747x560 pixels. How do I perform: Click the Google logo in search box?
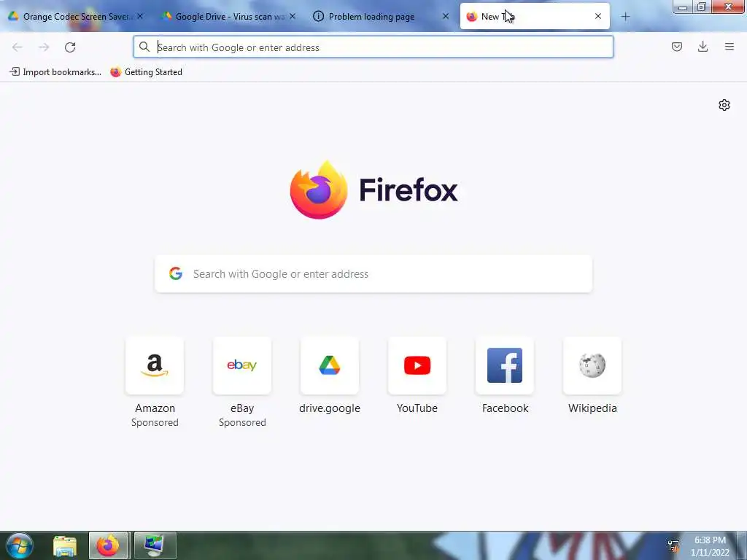pyautogui.click(x=176, y=273)
